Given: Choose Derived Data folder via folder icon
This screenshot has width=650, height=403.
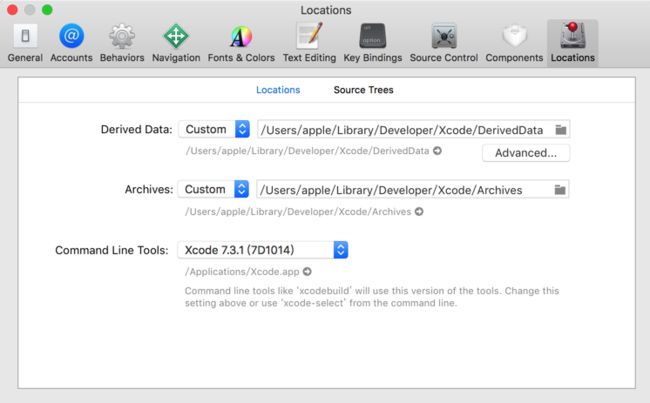Looking at the screenshot, I should tap(561, 130).
